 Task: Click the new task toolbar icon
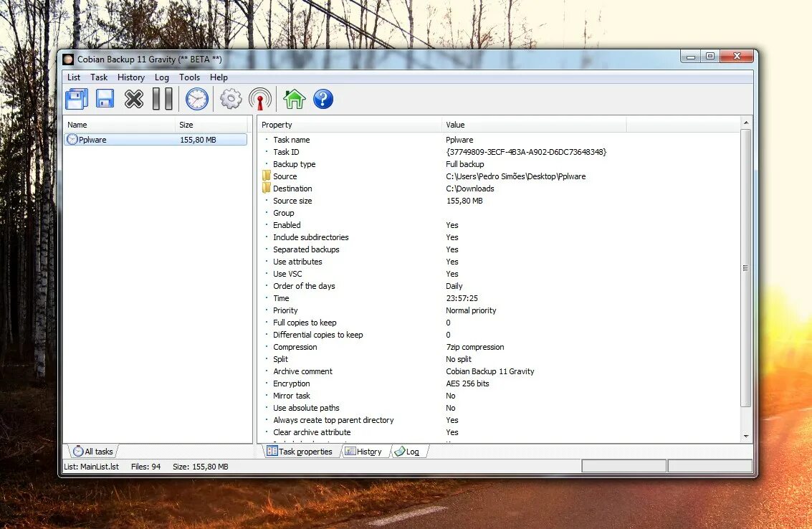pos(77,99)
